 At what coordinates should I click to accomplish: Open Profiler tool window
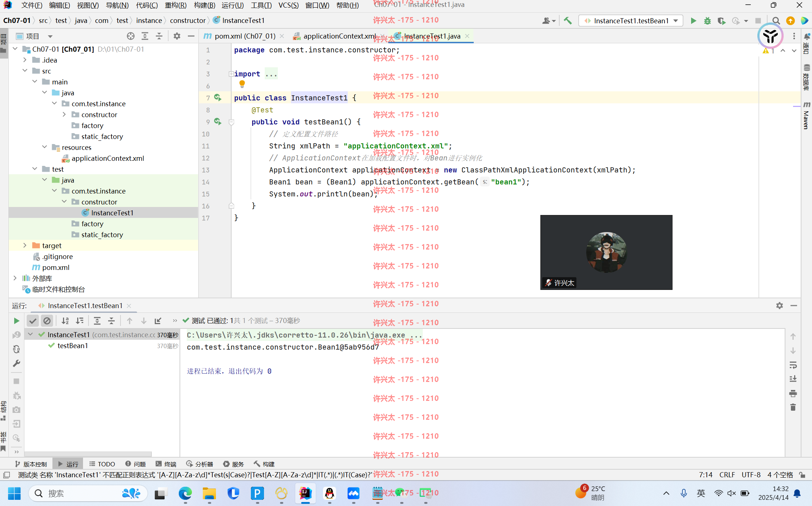click(x=200, y=464)
